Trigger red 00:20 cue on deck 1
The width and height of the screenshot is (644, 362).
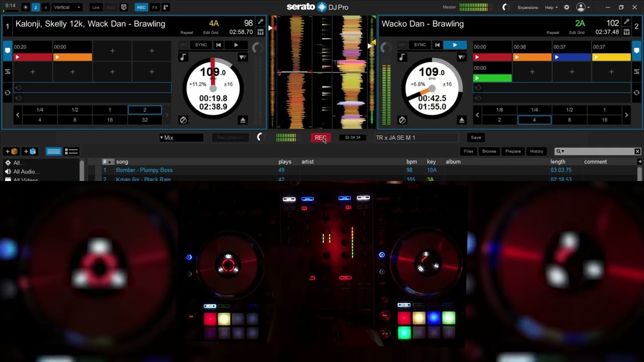click(x=33, y=57)
